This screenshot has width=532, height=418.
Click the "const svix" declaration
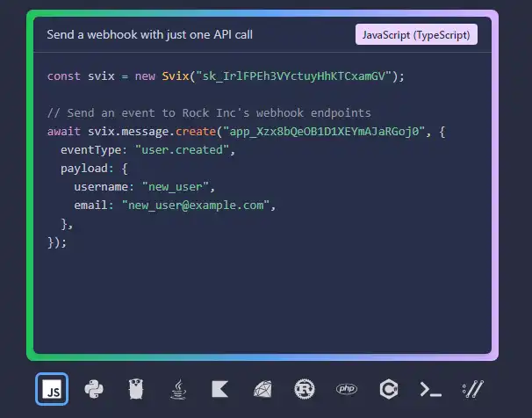81,76
